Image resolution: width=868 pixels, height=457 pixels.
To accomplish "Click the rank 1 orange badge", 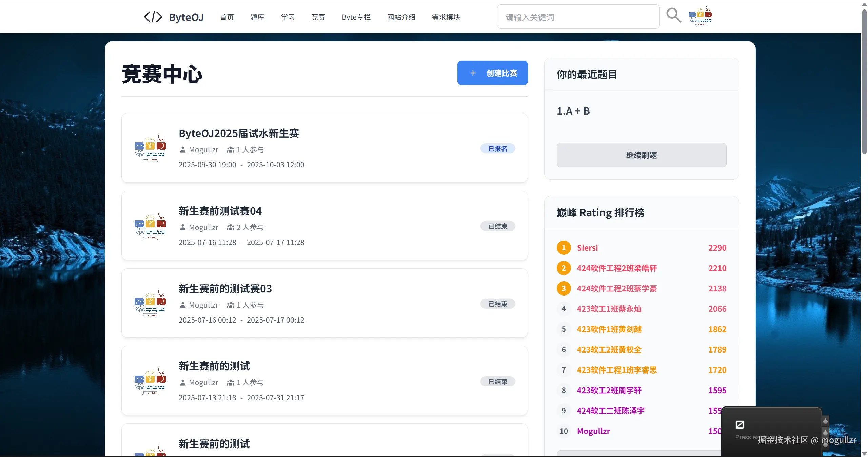I will click(564, 248).
